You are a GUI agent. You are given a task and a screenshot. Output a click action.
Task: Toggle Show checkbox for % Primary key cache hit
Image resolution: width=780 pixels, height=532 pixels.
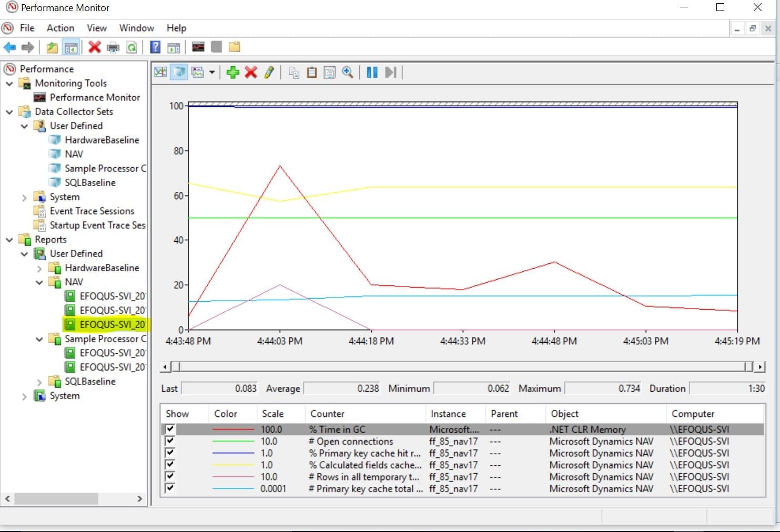pos(170,453)
